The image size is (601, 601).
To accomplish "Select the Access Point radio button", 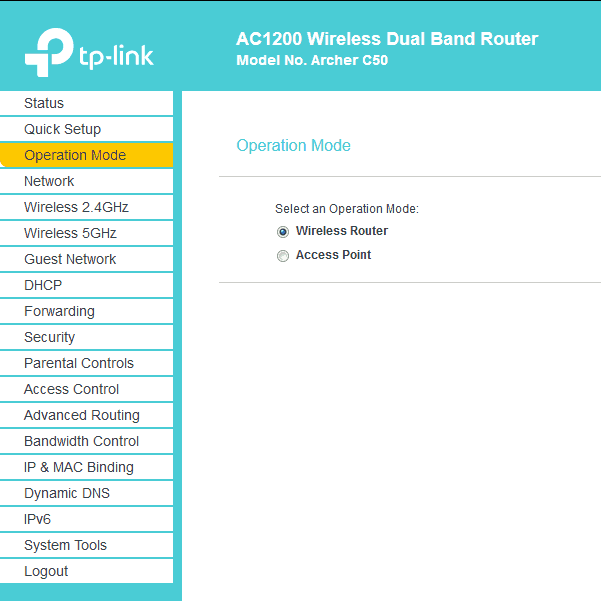I will coord(283,256).
